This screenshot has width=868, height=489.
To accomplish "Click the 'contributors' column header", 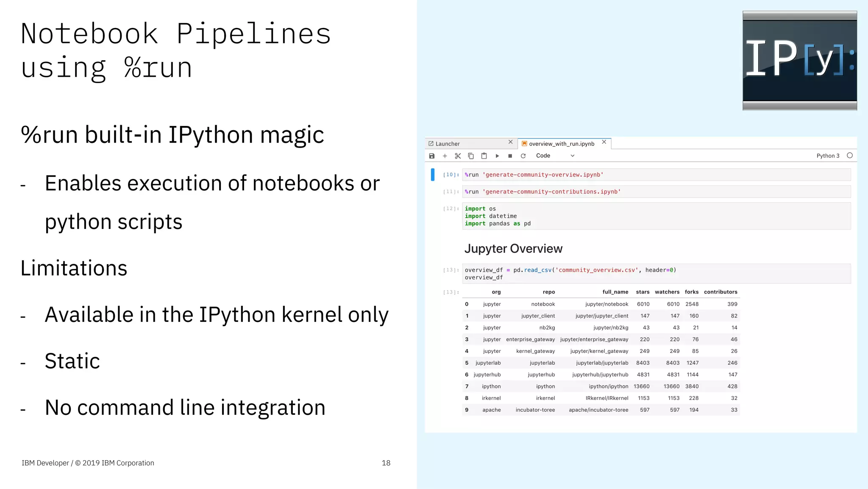I will pyautogui.click(x=721, y=292).
